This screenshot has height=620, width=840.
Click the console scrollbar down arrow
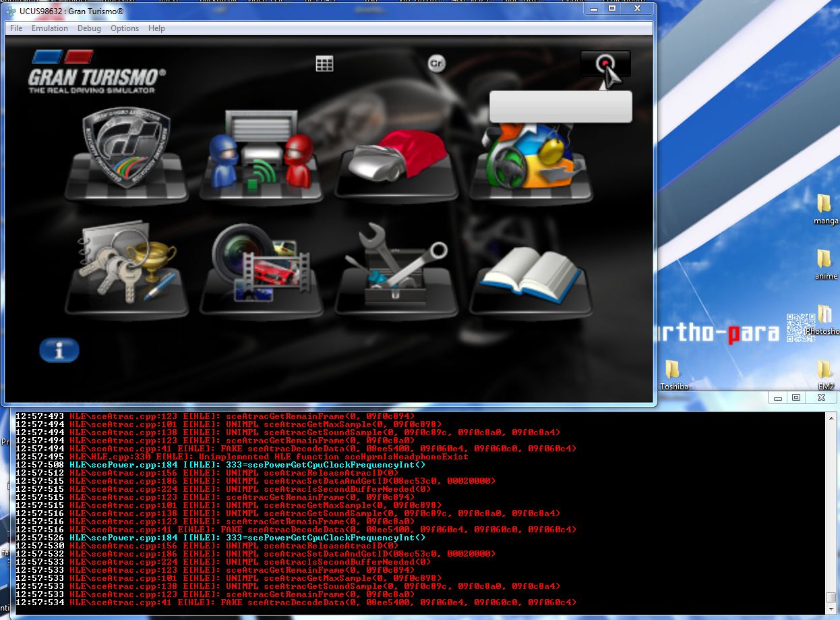tap(831, 611)
